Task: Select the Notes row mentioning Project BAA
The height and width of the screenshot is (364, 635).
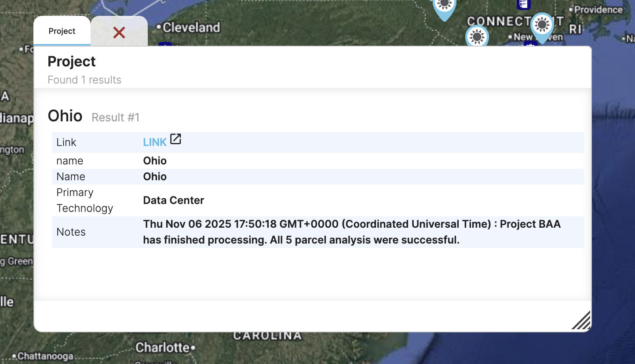Action: coord(318,232)
